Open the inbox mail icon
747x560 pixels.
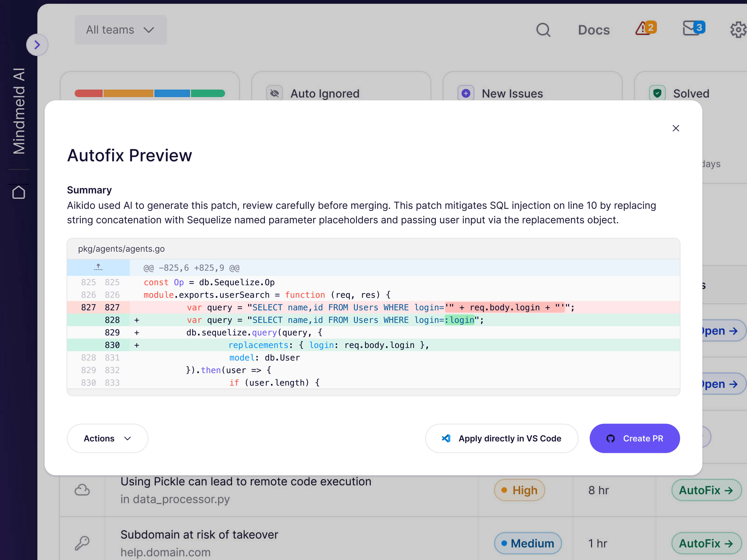tap(693, 29)
